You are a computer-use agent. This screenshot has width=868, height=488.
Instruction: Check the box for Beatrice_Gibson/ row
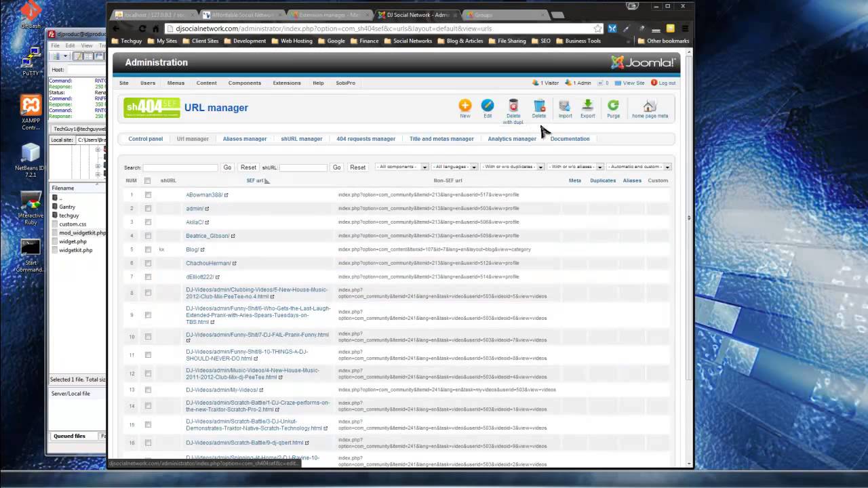[x=148, y=236]
